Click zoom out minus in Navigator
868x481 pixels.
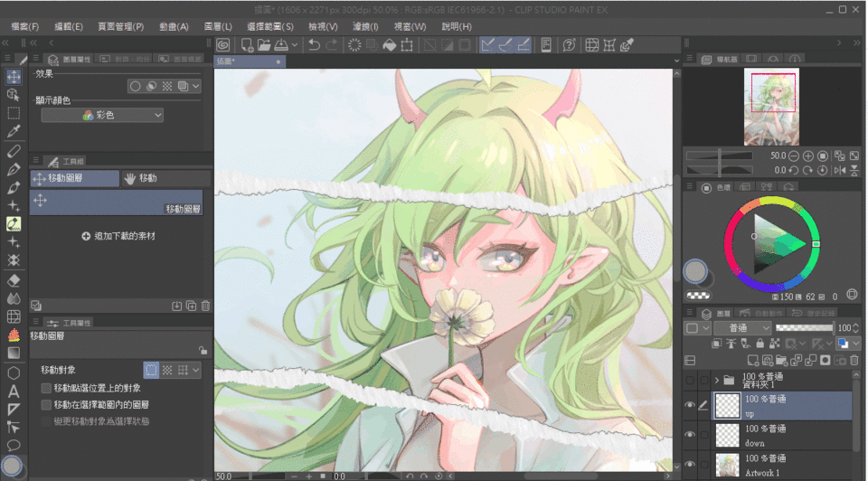[793, 156]
